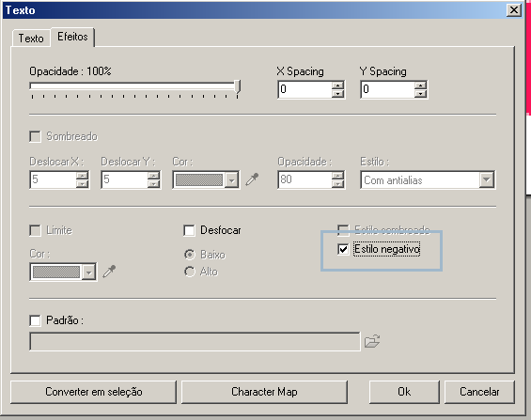The height and width of the screenshot is (420, 531).
Task: Uncheck the Estilo negativo checkbox
Action: coord(343,249)
